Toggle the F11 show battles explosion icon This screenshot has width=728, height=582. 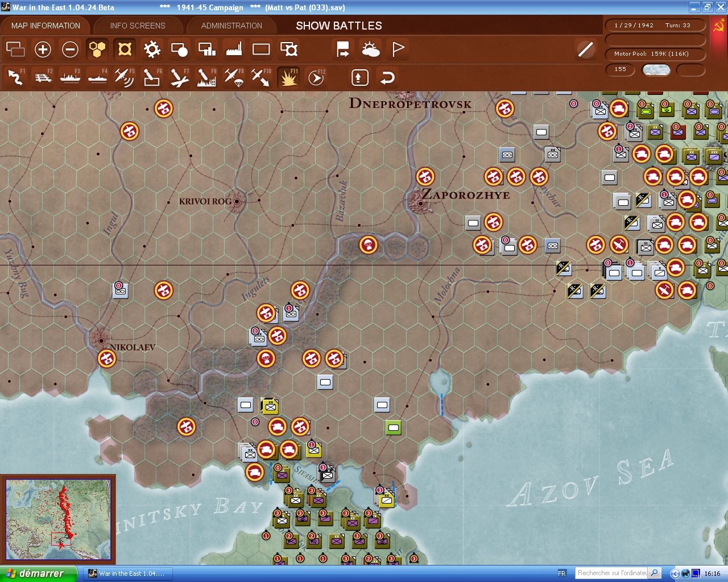[289, 77]
